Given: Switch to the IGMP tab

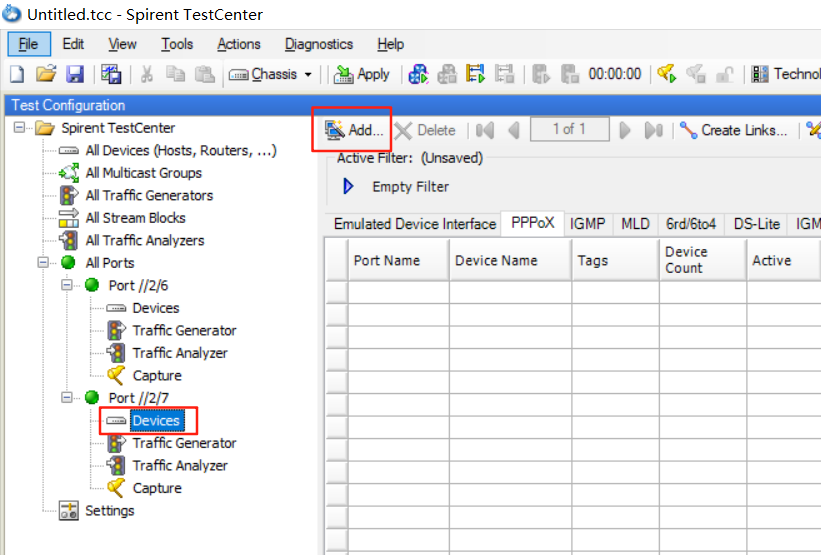Looking at the screenshot, I should click(x=587, y=224).
